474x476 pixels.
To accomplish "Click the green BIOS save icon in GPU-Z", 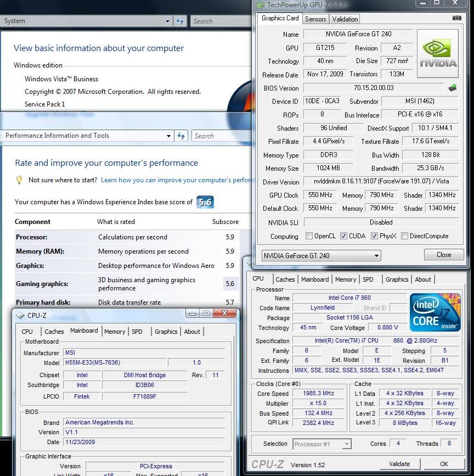I will point(452,87).
